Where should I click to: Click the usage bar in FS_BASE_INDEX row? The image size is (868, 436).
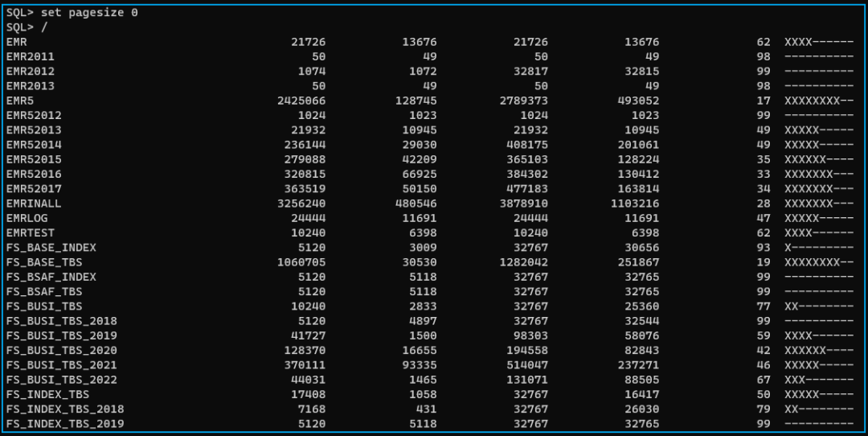point(819,247)
